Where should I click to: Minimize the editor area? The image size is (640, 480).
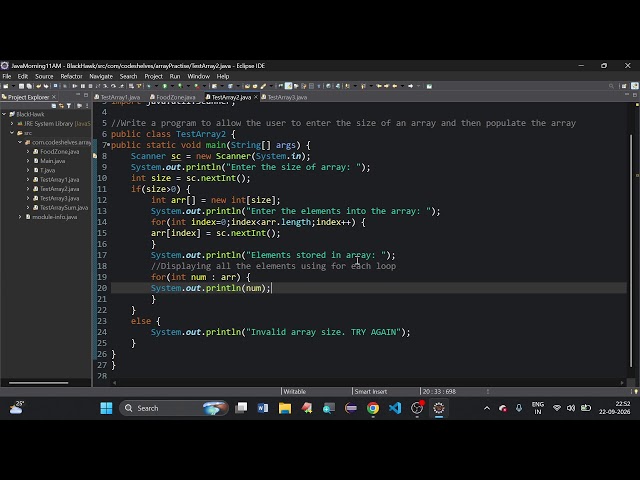pyautogui.click(x=627, y=95)
